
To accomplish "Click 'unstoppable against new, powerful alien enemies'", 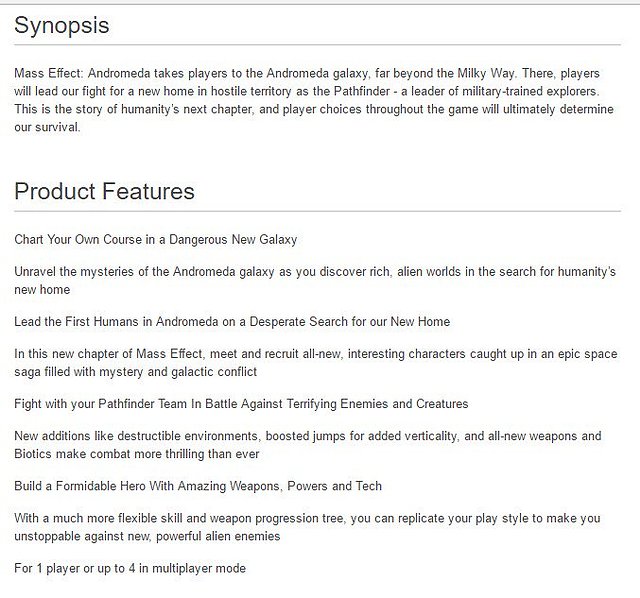I will click(147, 536).
